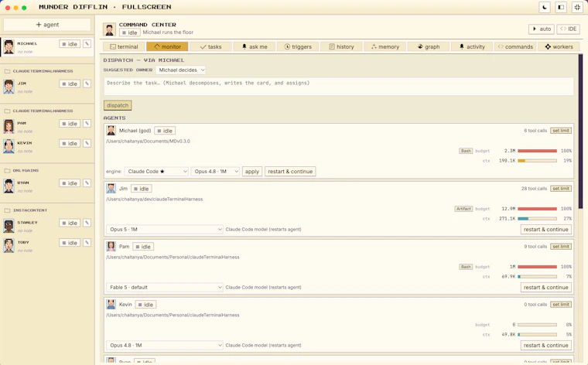Toggle the sidebar panel icon
The height and width of the screenshot is (365, 588).
point(561,7)
